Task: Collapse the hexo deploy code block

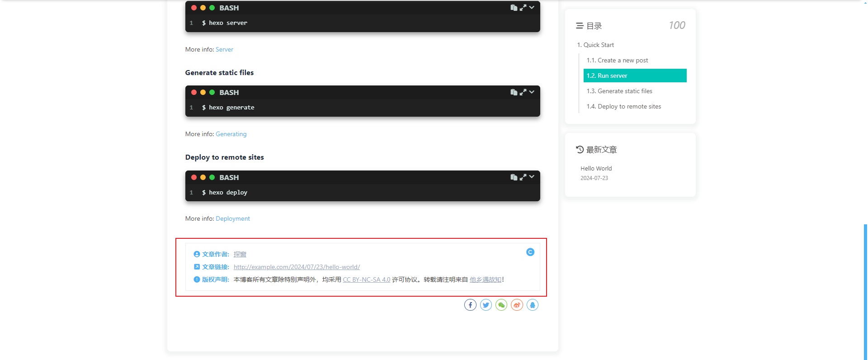Action: click(532, 177)
